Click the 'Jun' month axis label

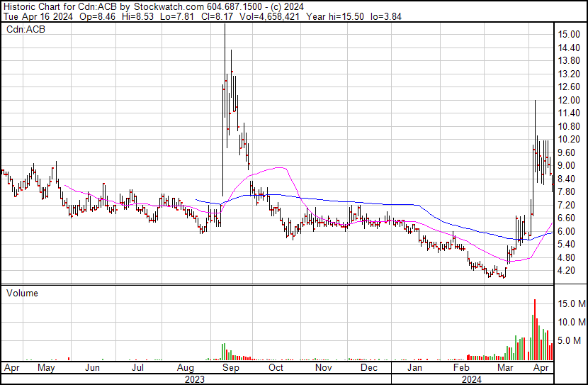click(x=92, y=368)
